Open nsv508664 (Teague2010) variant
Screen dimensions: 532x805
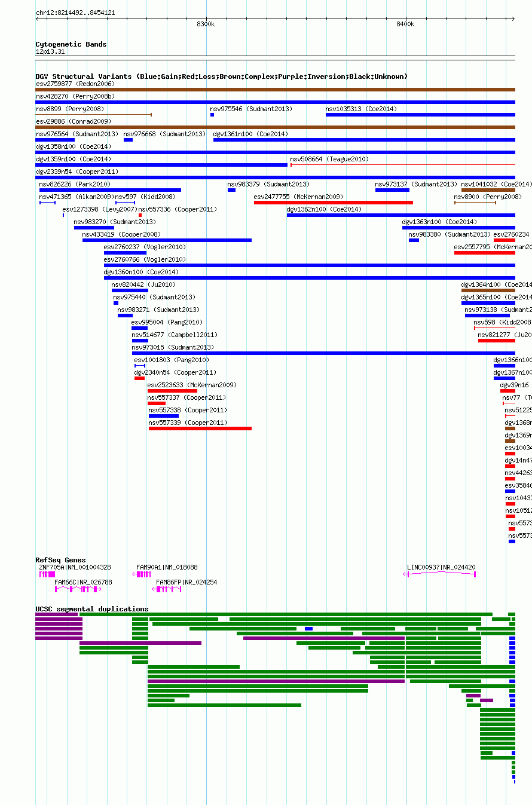coord(403,165)
